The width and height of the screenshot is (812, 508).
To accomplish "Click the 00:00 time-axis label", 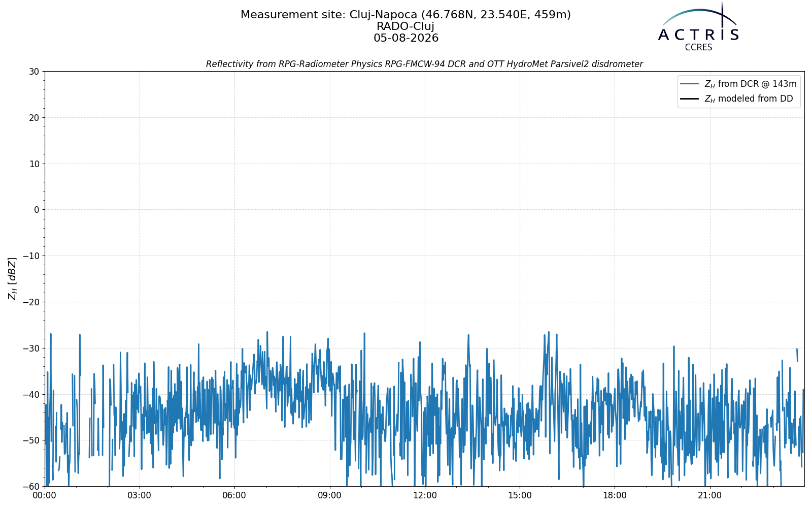I will coord(45,495).
